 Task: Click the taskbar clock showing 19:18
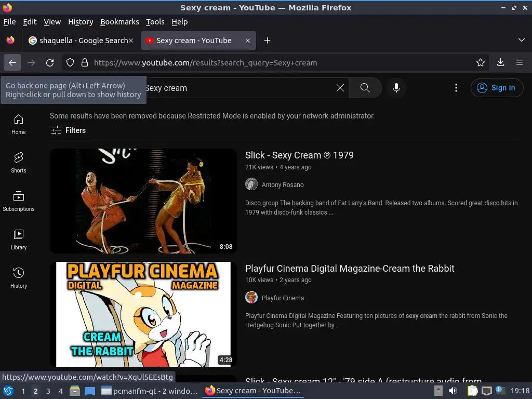pyautogui.click(x=520, y=391)
